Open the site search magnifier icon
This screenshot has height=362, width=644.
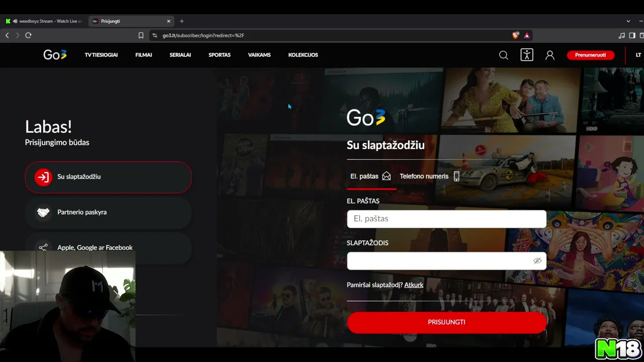(x=504, y=55)
